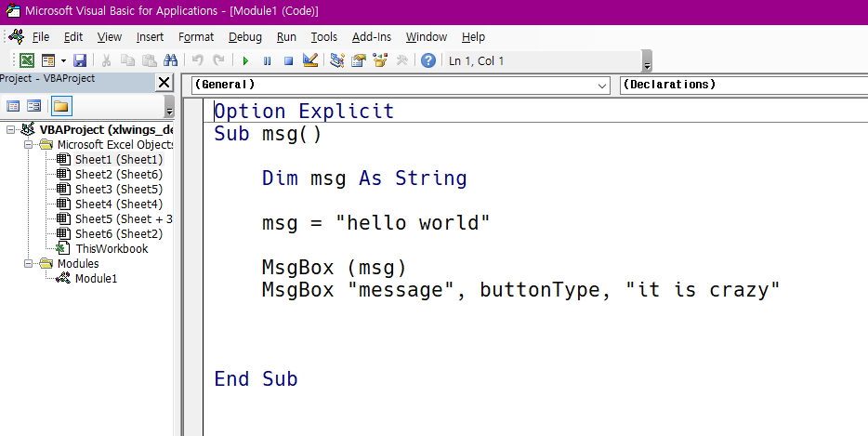
Task: Click the Copy toolbar icon
Action: tap(128, 61)
